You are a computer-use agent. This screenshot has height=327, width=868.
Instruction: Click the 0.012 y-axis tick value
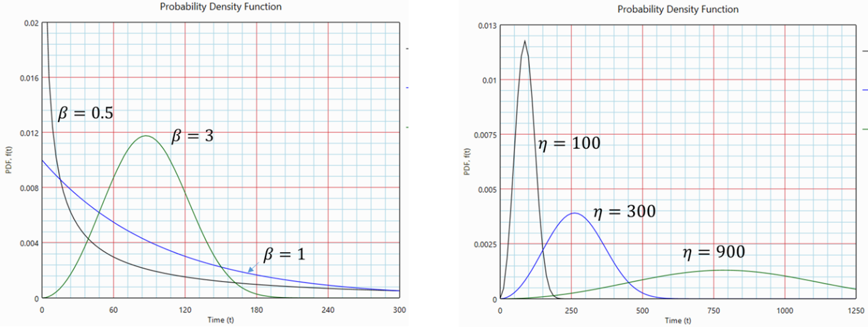(x=29, y=133)
